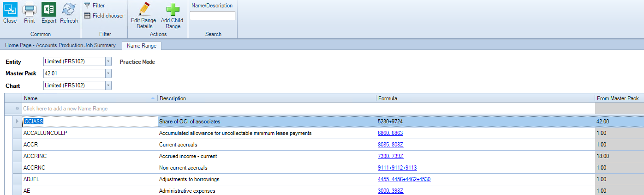This screenshot has height=195, width=644.
Task: Click description 'Accrued income - current'
Action: [188, 156]
